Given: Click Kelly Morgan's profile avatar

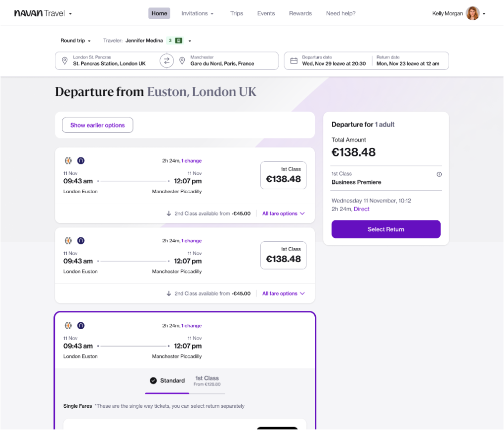Looking at the screenshot, I should 473,13.
